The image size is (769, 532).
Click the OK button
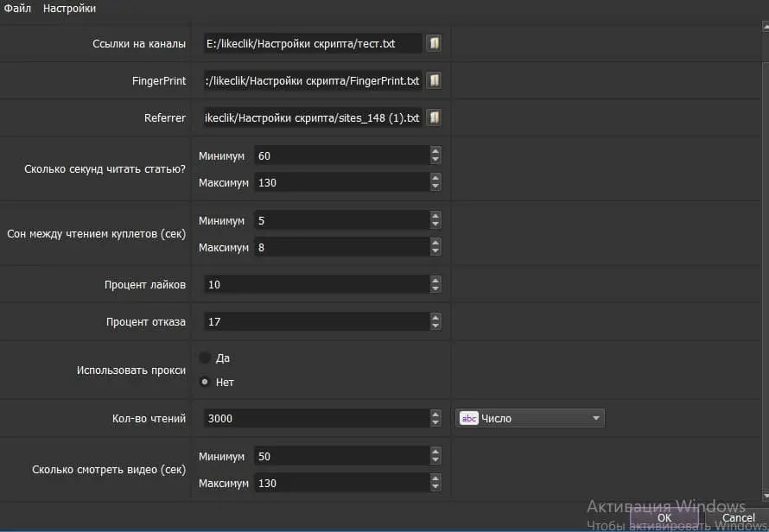click(x=664, y=518)
